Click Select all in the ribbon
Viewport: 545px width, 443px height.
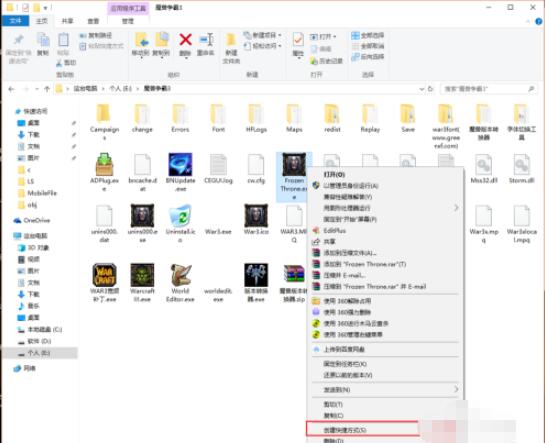[x=367, y=35]
